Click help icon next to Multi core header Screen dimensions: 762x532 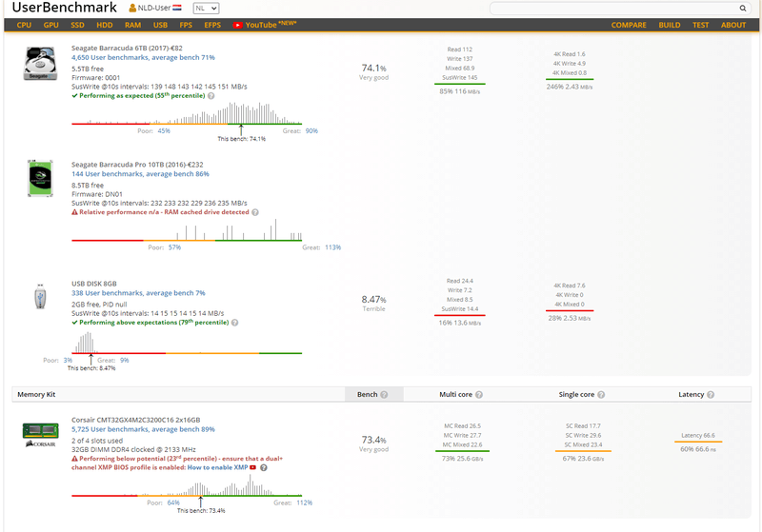(x=479, y=395)
